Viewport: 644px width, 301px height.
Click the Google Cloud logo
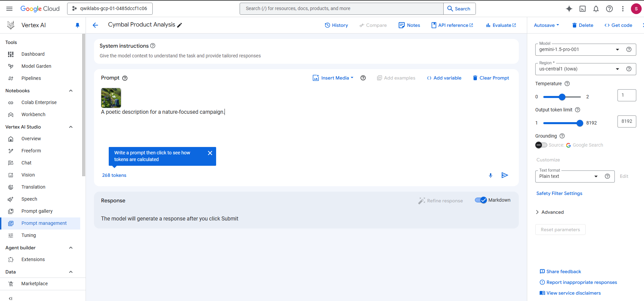tap(40, 9)
